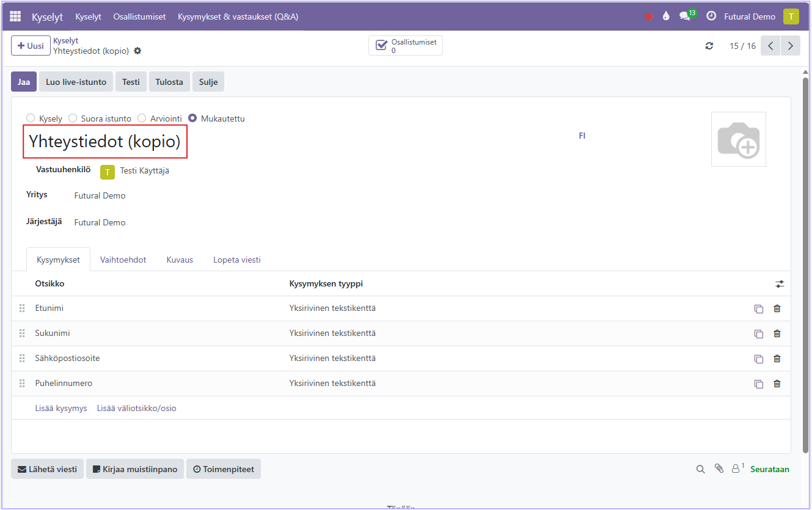Image resolution: width=812 pixels, height=510 pixels.
Task: Select the Suora istunto radio option
Action: click(73, 118)
